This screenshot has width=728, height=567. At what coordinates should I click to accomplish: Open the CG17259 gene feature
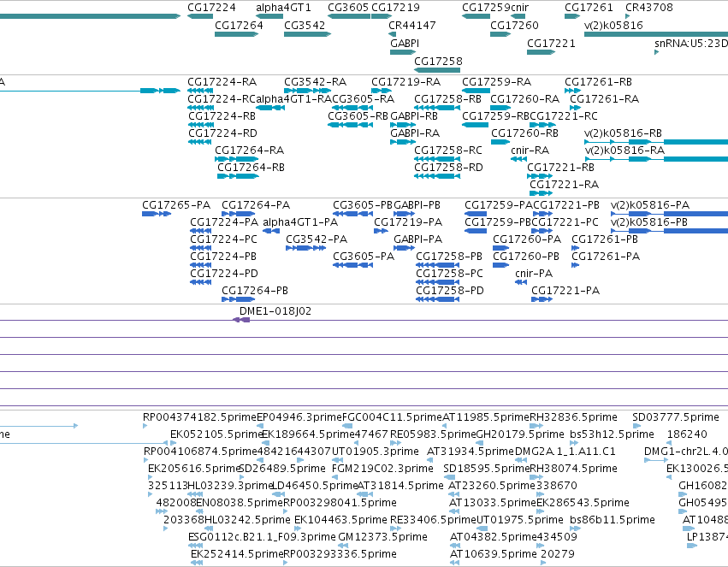476,16
